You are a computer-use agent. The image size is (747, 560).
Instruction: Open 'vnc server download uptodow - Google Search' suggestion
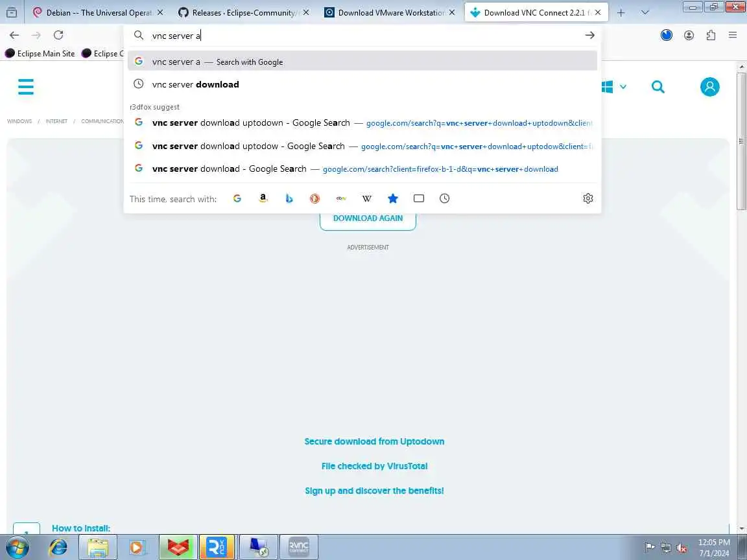[362, 146]
